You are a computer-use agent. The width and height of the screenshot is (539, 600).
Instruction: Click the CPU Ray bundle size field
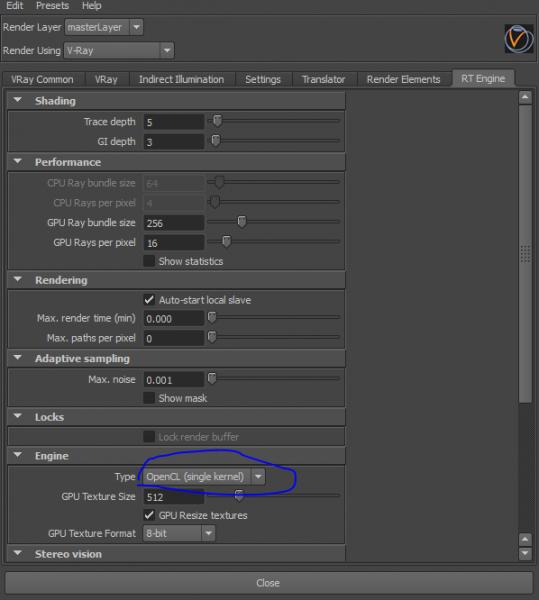(174, 183)
